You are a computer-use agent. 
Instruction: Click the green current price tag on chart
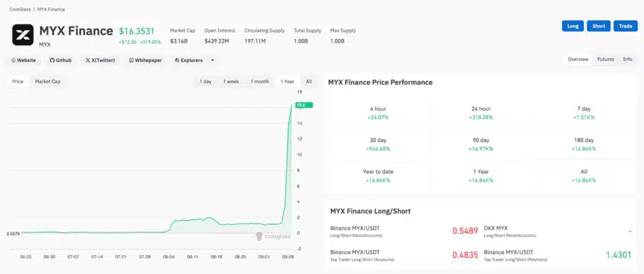pos(304,105)
